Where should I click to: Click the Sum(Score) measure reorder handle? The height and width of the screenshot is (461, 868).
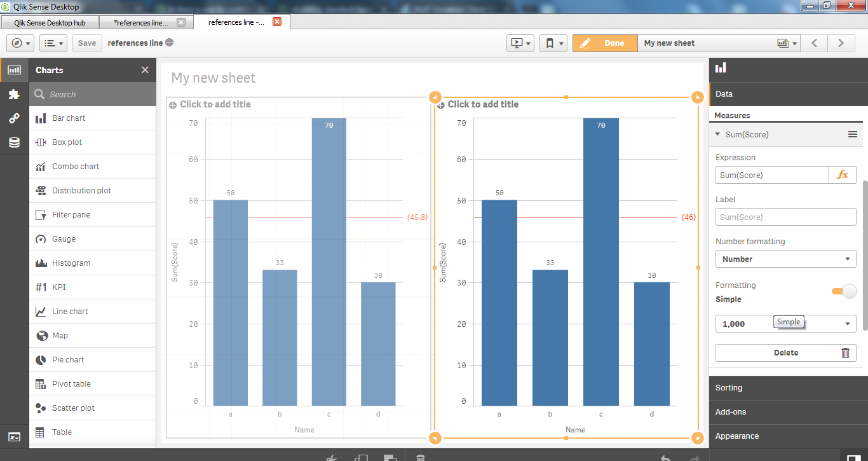[x=852, y=134]
